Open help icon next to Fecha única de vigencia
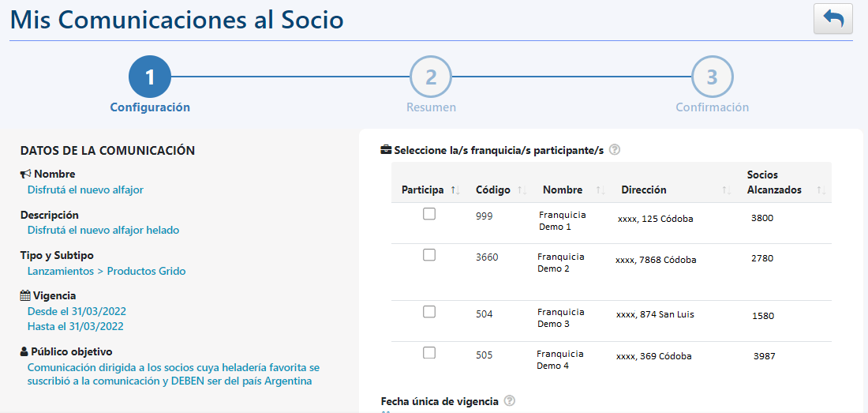 point(510,401)
